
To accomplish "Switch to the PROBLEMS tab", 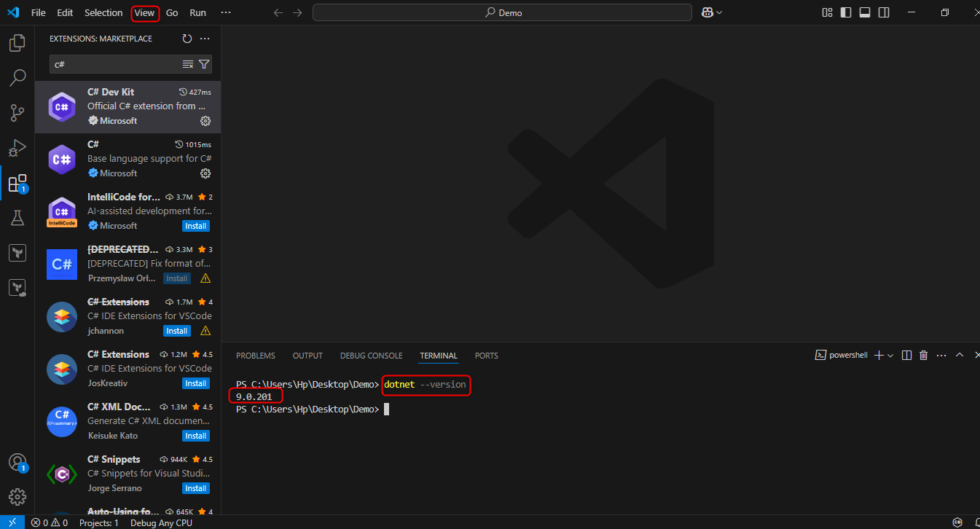I will click(x=256, y=356).
